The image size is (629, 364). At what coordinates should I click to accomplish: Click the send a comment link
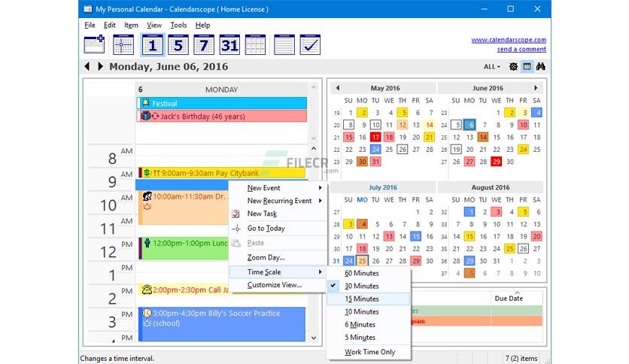(x=521, y=50)
